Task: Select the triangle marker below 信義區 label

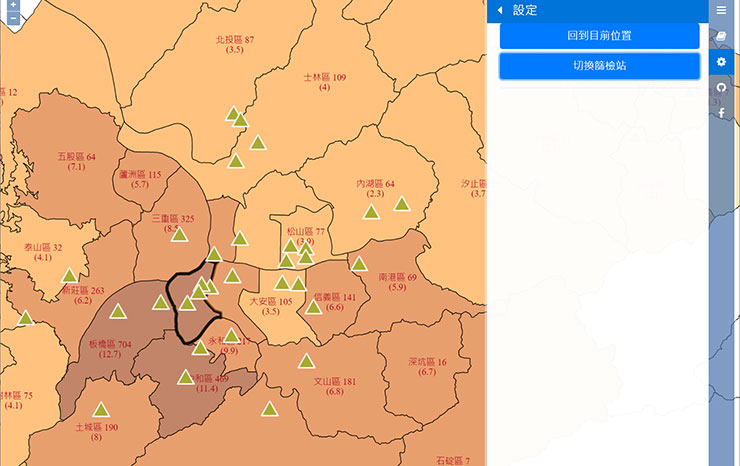Action: [x=313, y=307]
